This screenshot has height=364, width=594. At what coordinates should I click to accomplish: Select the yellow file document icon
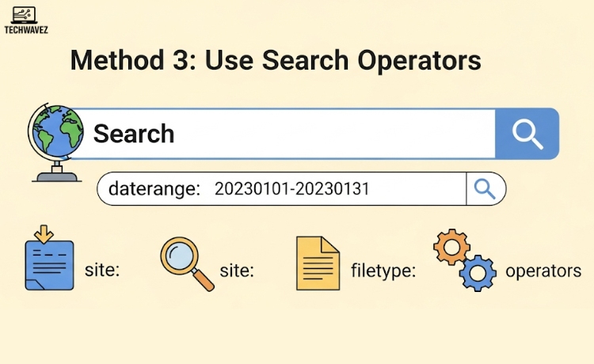tap(318, 263)
